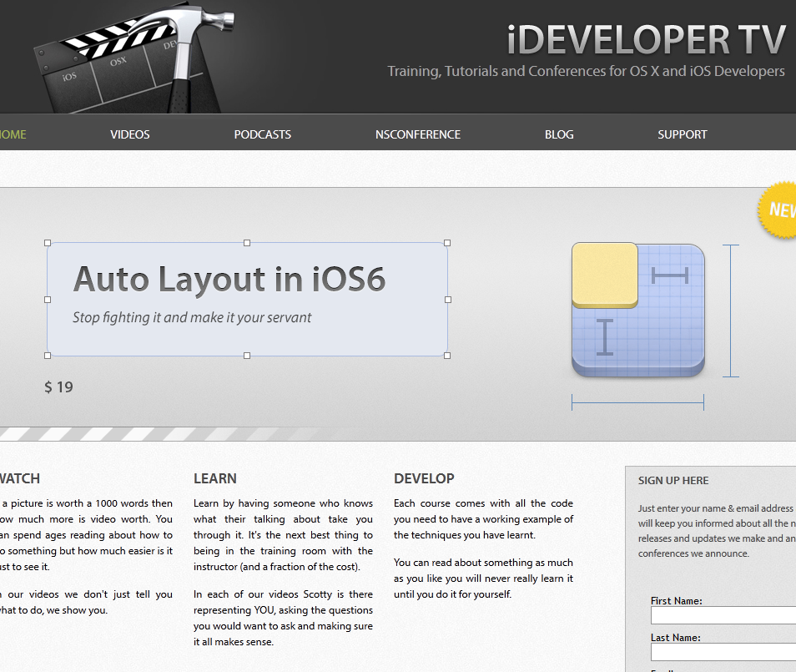Click the iDEVELOPER TV site title
796x672 pixels.
pyautogui.click(x=647, y=39)
